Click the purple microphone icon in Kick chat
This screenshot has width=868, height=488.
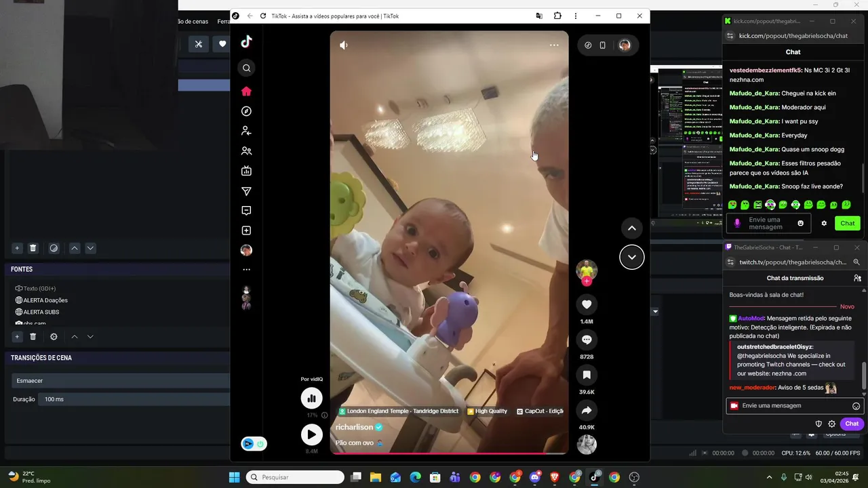(737, 223)
